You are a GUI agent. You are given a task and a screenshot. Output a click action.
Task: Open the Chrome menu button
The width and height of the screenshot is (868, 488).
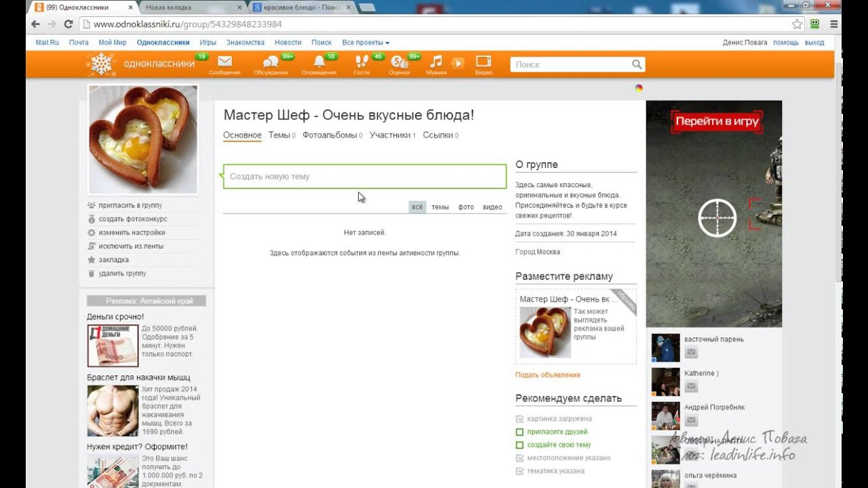tap(834, 24)
